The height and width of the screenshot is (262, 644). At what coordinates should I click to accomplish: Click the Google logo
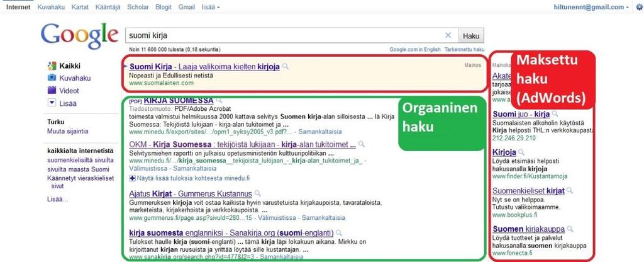[x=79, y=36]
